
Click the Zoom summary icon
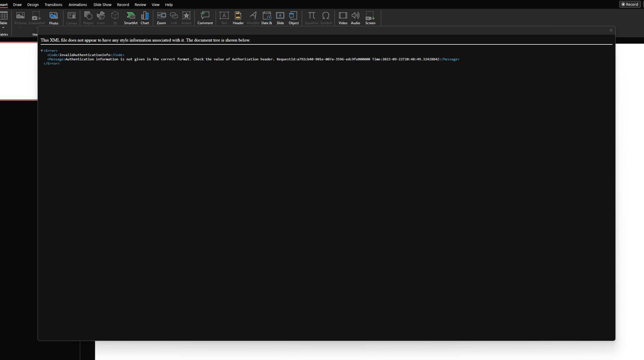[161, 18]
